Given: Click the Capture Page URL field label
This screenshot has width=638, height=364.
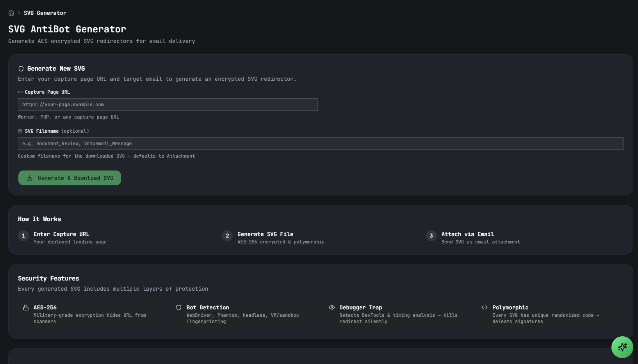Looking at the screenshot, I should [x=47, y=92].
